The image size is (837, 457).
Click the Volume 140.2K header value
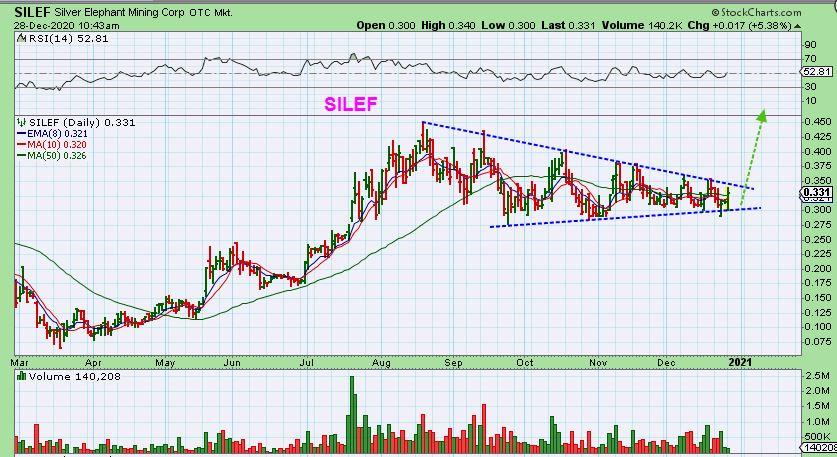click(642, 25)
